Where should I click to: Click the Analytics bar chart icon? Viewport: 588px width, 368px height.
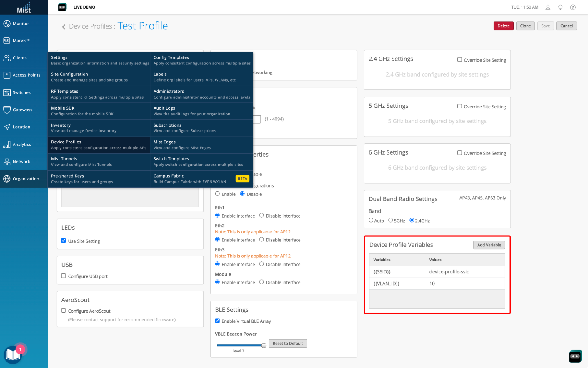[7, 144]
